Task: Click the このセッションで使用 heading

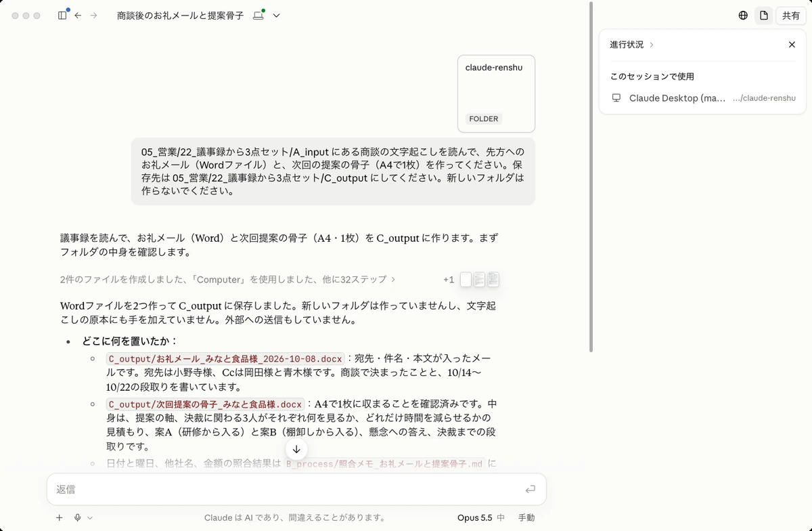Action: pos(652,77)
